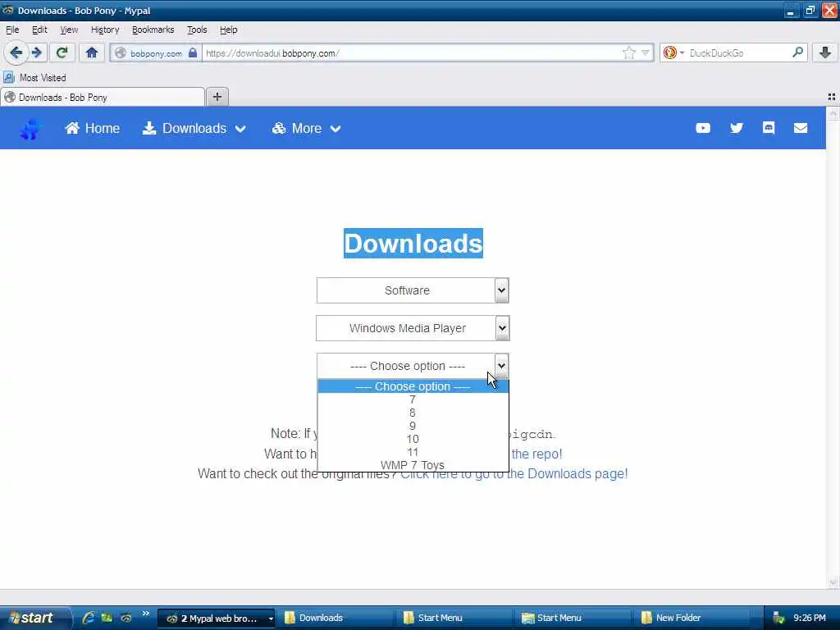Open the browser home page button
Screen dimensions: 840x630
[92, 52]
